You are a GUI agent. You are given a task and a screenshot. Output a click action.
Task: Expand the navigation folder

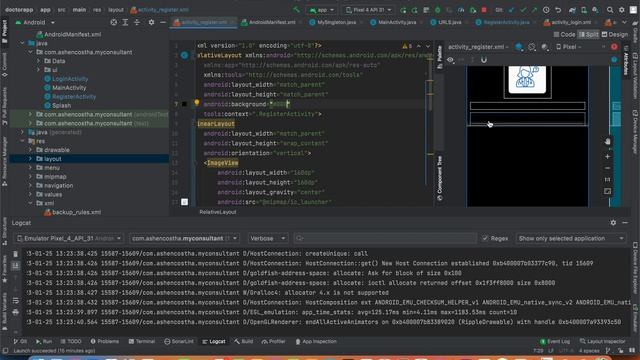[30, 185]
